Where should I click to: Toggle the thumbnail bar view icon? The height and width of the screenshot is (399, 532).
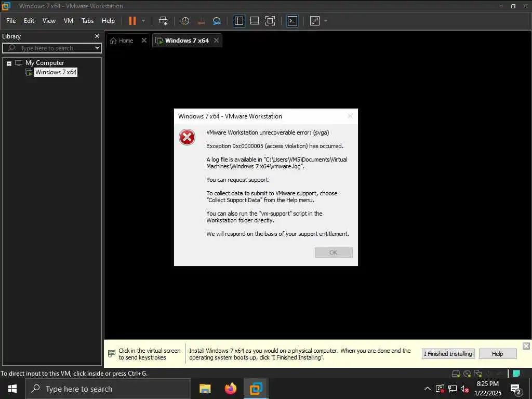[255, 21]
